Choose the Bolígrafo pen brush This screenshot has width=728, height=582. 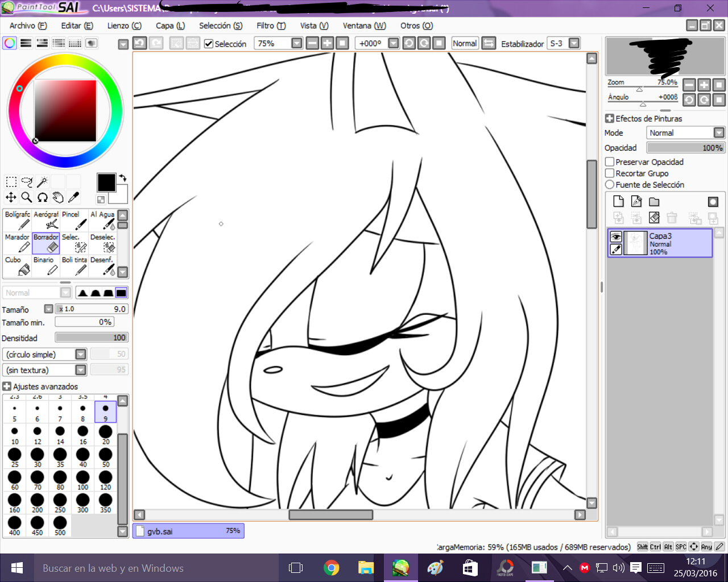tap(17, 221)
